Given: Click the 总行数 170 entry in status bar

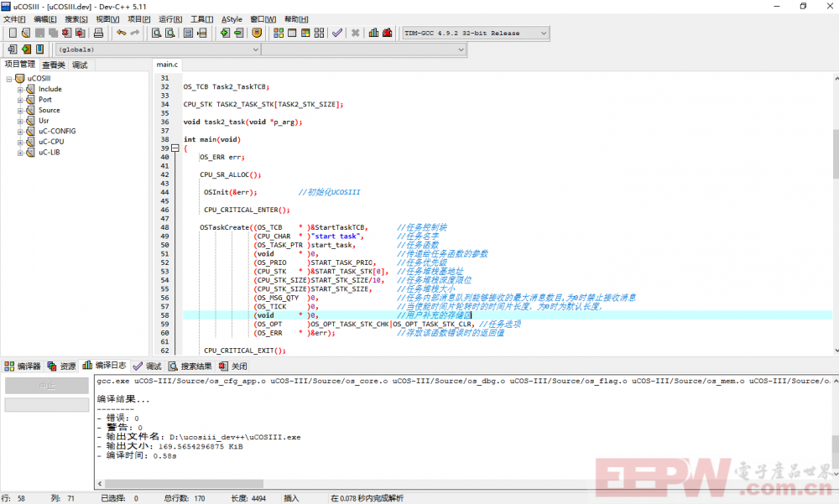Looking at the screenshot, I should [185, 498].
